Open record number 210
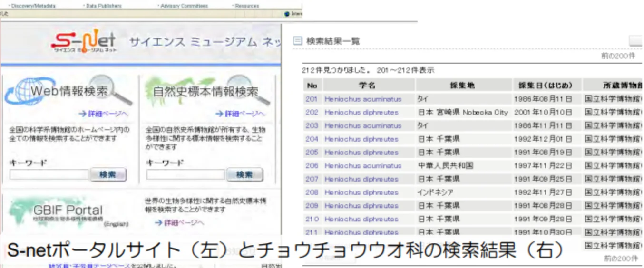The width and height of the screenshot is (644, 268). point(312,219)
